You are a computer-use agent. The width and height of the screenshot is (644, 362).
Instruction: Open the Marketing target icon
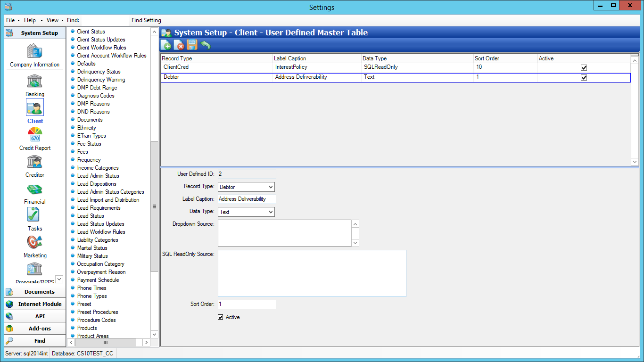point(35,242)
